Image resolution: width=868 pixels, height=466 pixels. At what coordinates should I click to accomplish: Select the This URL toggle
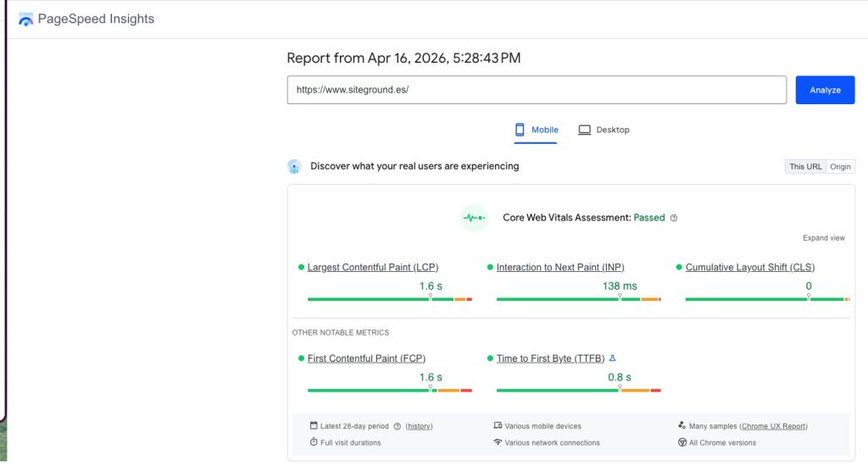click(805, 167)
